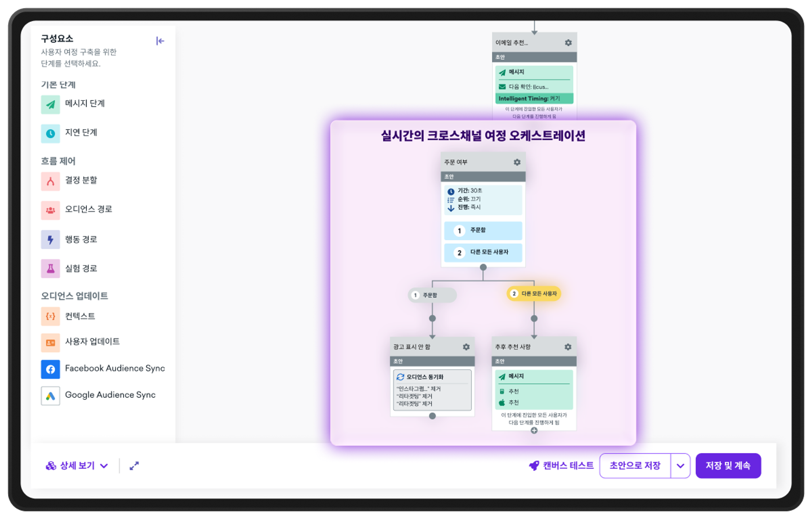Open settings gear on 추후 추천 사항 step
The height and width of the screenshot is (520, 812).
568,347
